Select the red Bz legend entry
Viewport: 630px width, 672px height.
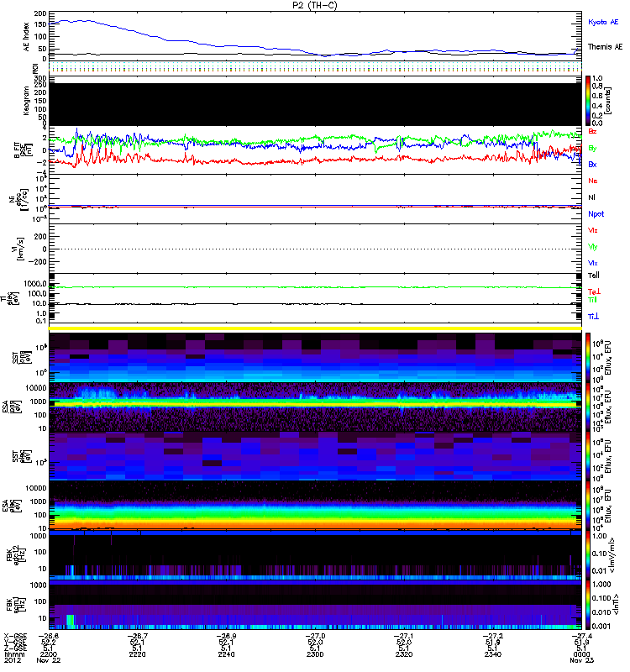pos(593,132)
